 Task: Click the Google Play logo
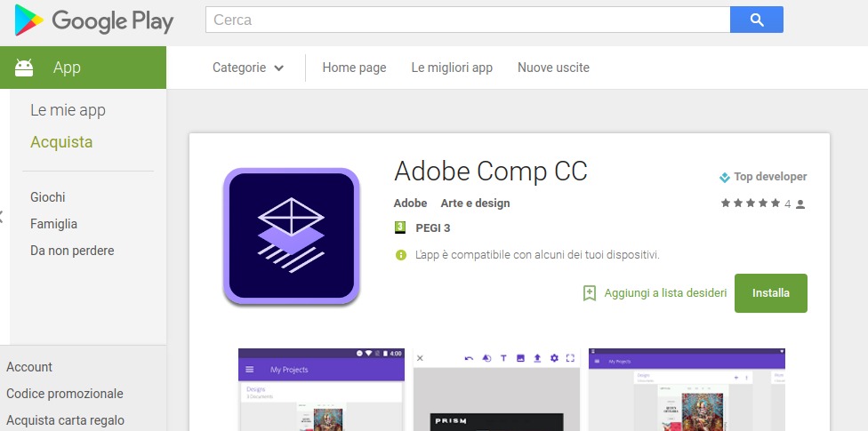pos(93,20)
